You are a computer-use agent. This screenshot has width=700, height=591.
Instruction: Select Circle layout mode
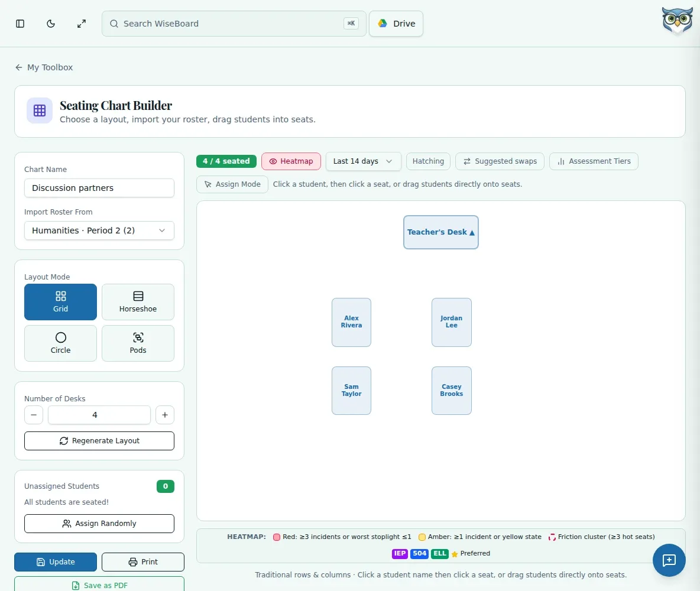pos(60,343)
